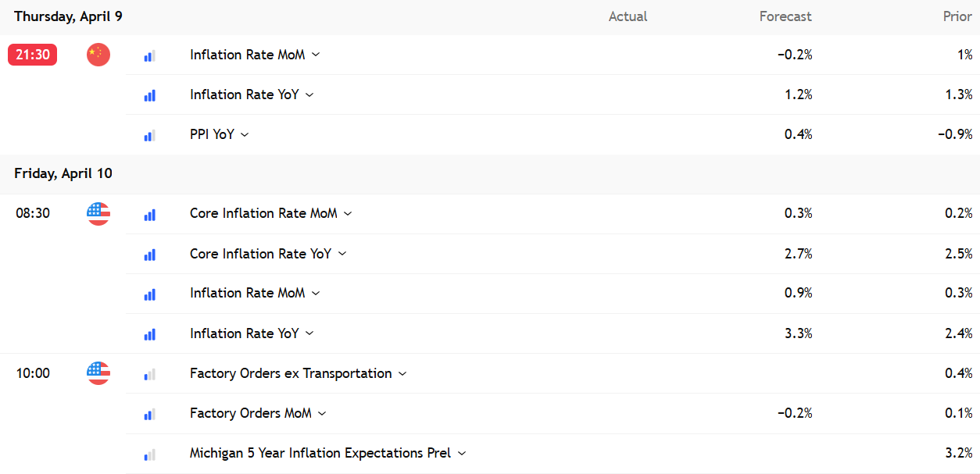Open US Inflation Rate YoY event
Viewport: 980px width, 474px height.
coord(244,333)
